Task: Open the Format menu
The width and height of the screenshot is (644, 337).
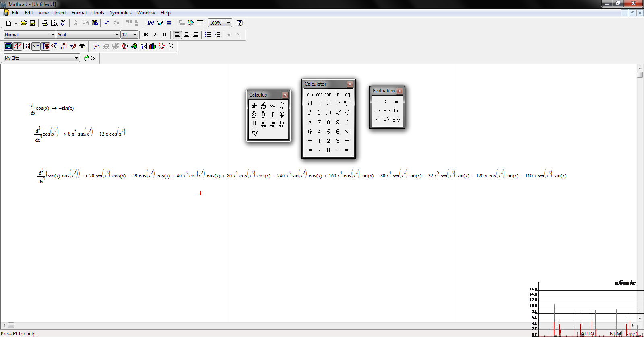Action: [x=79, y=13]
